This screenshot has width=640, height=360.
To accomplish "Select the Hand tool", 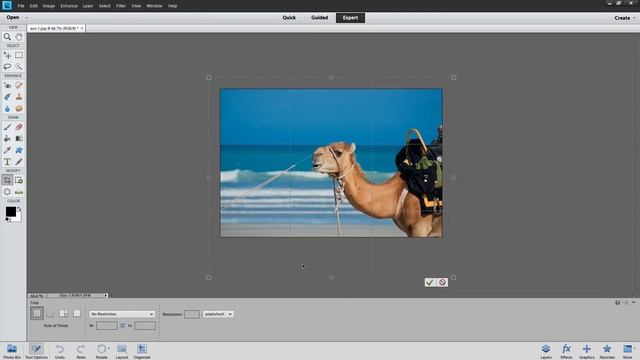I will pyautogui.click(x=19, y=37).
